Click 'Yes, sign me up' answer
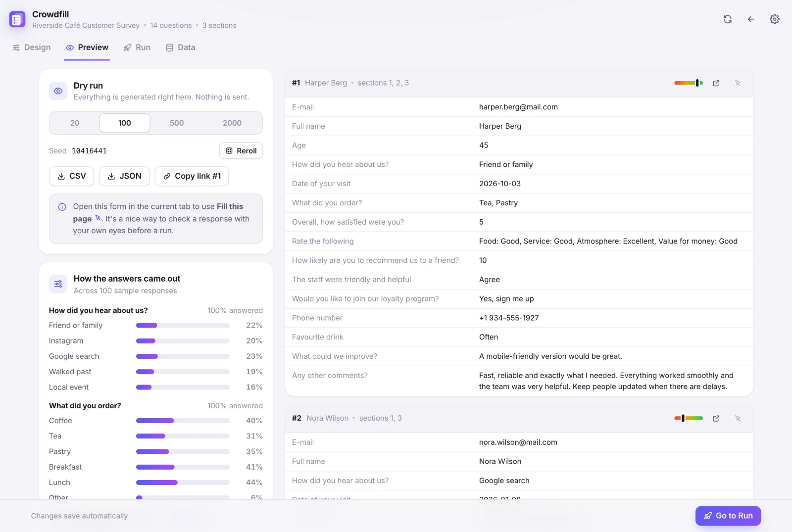The image size is (792, 532). 506,299
